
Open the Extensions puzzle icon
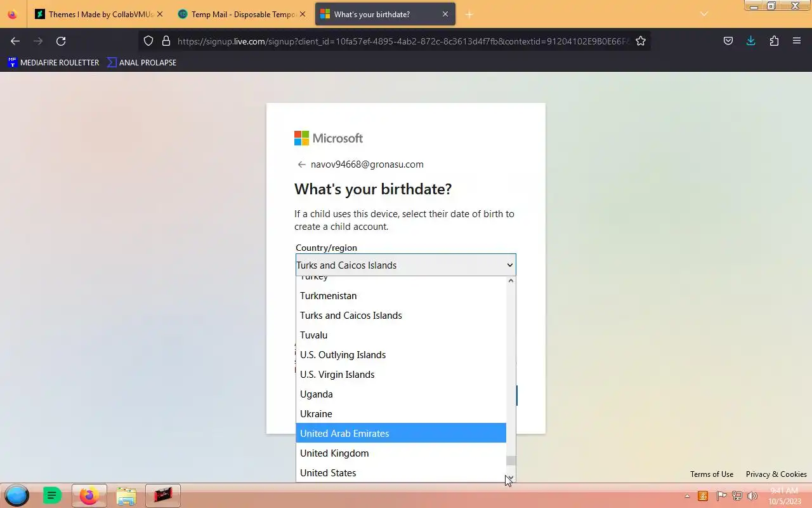click(774, 41)
